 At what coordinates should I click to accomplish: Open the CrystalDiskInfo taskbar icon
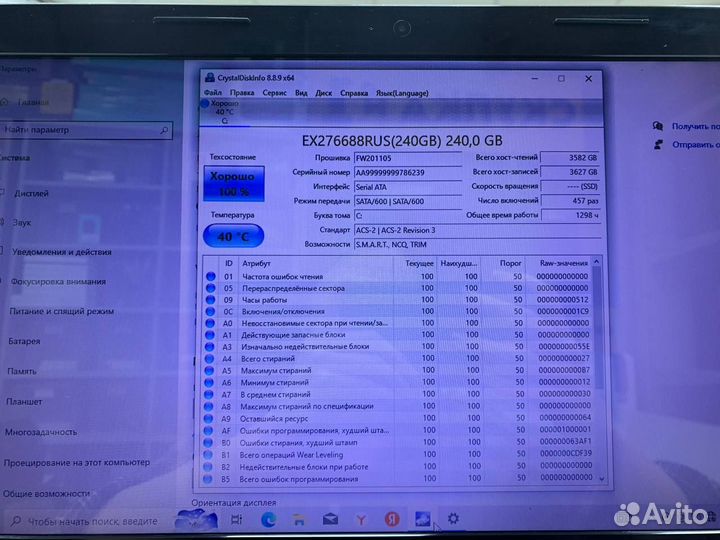[x=422, y=519]
